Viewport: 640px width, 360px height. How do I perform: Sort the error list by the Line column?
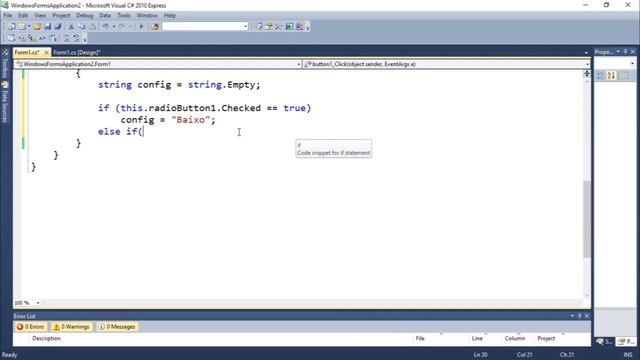pyautogui.click(x=477, y=338)
